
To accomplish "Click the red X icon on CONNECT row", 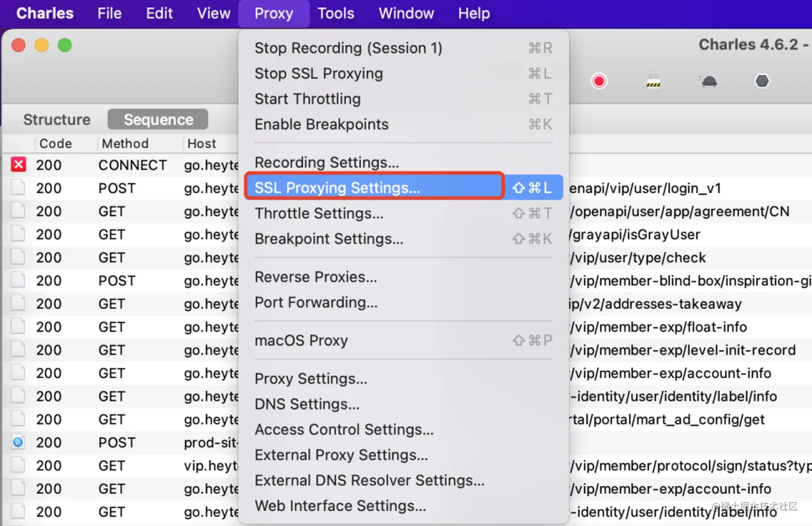I will click(x=19, y=164).
